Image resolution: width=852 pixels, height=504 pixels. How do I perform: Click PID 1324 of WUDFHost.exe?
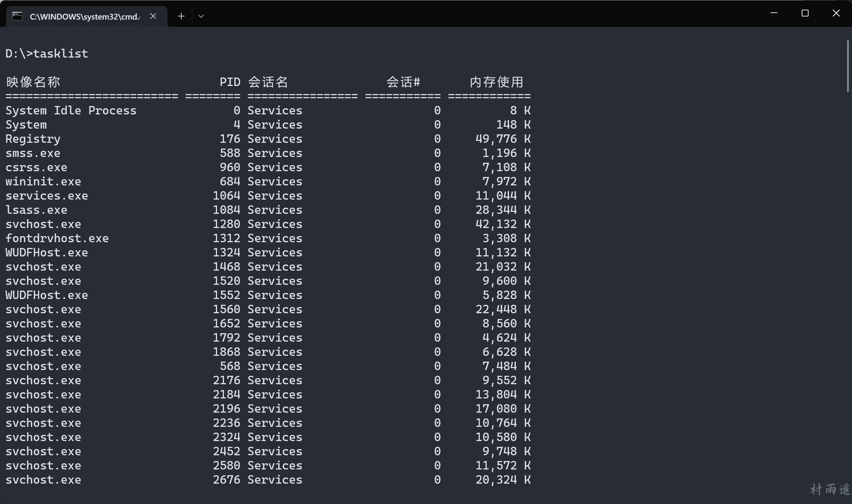(x=227, y=253)
